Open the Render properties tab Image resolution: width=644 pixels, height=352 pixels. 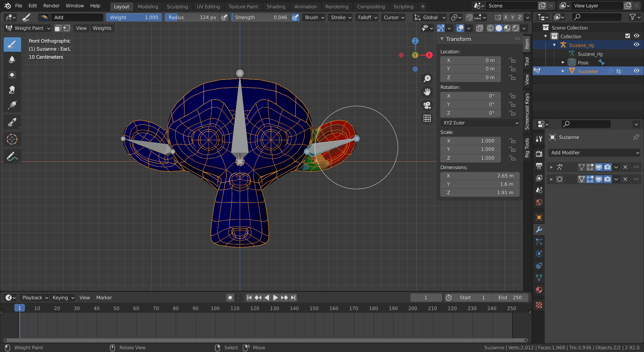[539, 154]
